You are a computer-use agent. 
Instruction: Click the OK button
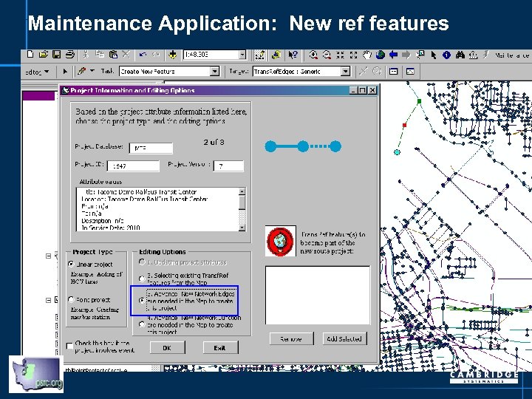167,348
